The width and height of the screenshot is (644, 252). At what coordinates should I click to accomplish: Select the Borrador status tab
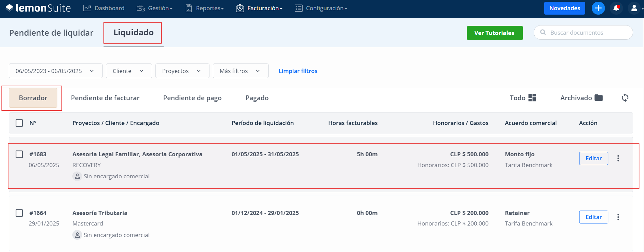click(33, 98)
